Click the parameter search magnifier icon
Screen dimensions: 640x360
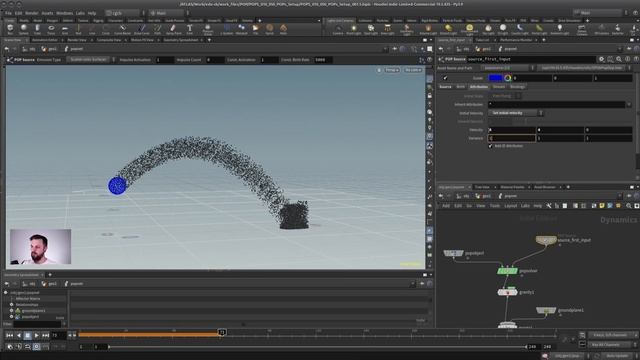click(619, 59)
